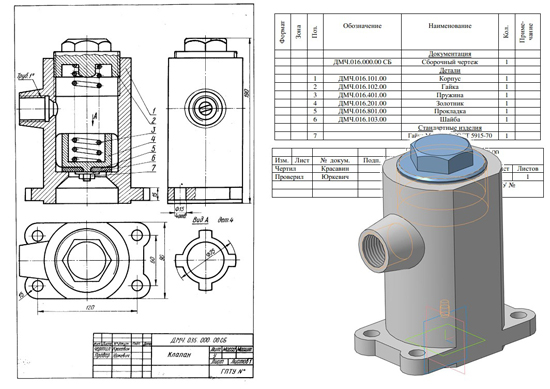Click the Вид А cross-shaped view
550x389 pixels.
[204, 260]
